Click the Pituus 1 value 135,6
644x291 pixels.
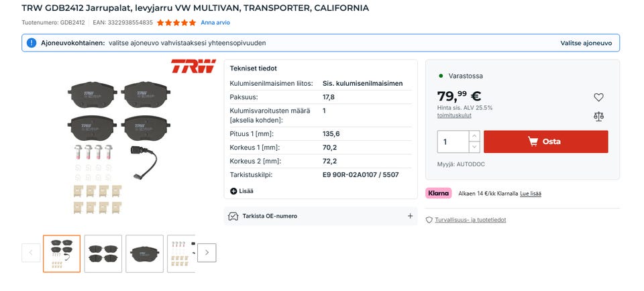coord(331,134)
